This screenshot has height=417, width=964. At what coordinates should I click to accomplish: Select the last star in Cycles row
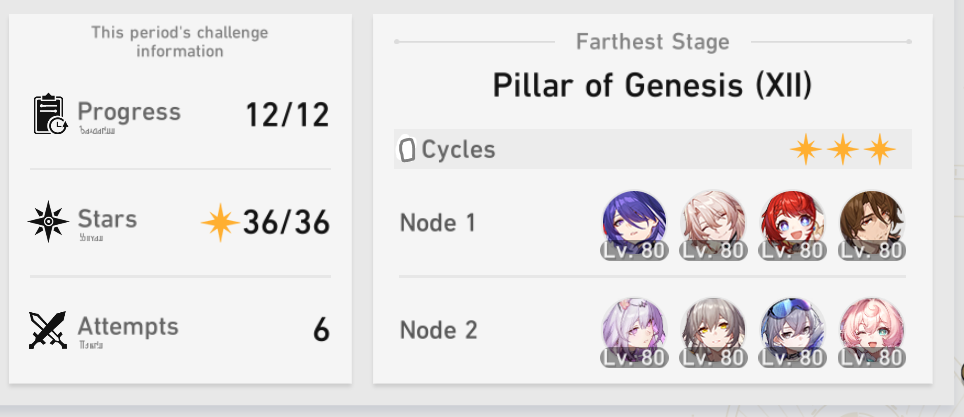pyautogui.click(x=880, y=149)
